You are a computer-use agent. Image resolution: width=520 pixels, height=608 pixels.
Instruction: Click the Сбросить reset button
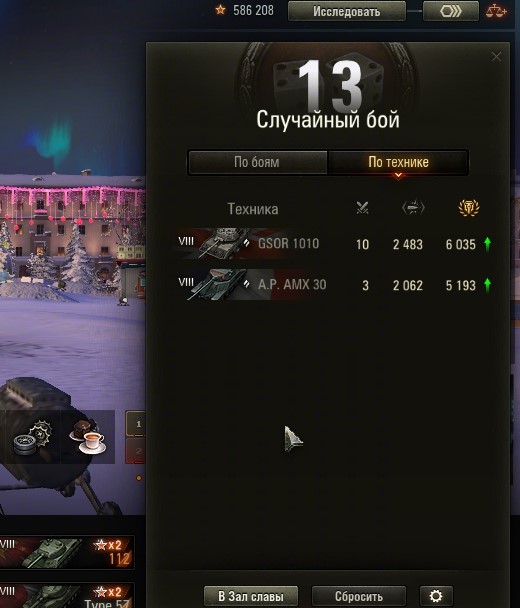tap(359, 596)
